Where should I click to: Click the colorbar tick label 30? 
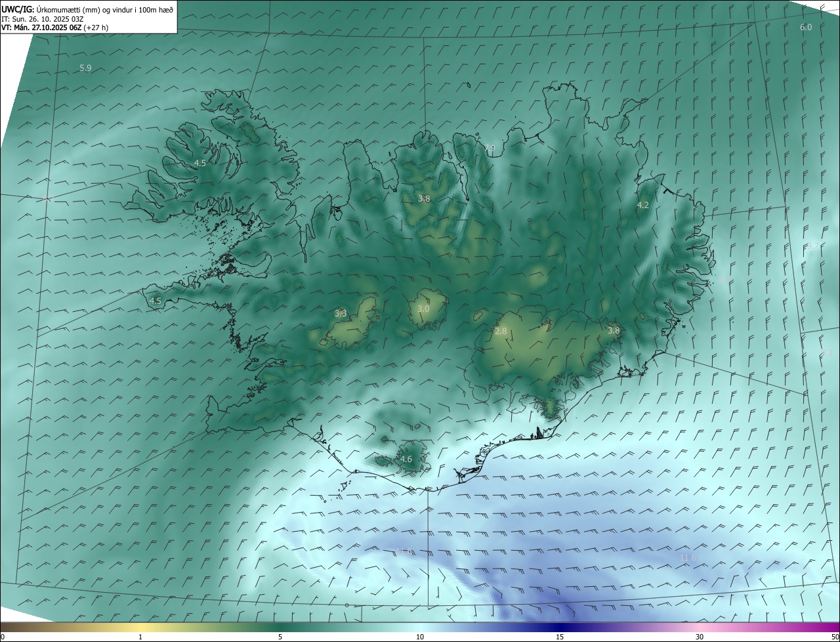[x=700, y=637]
